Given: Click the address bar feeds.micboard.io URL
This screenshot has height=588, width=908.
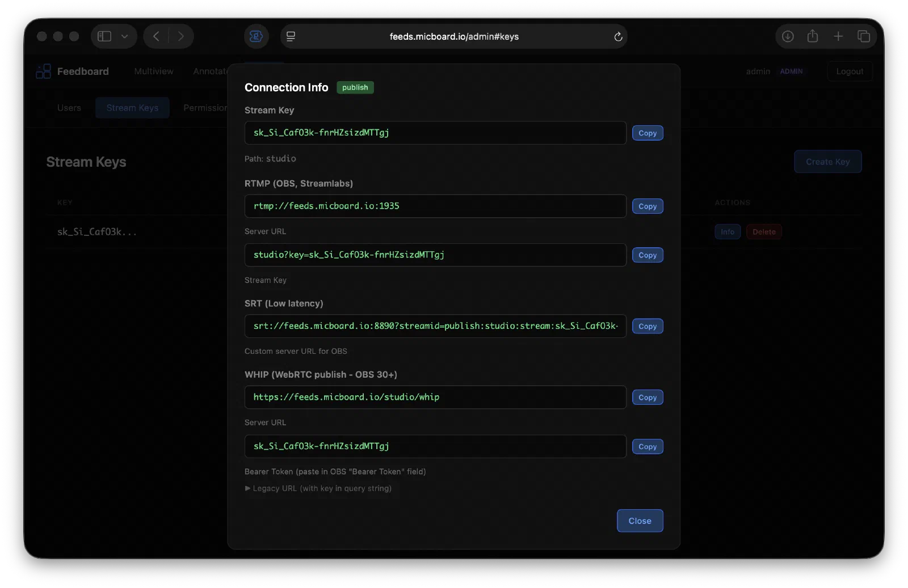Looking at the screenshot, I should (454, 36).
